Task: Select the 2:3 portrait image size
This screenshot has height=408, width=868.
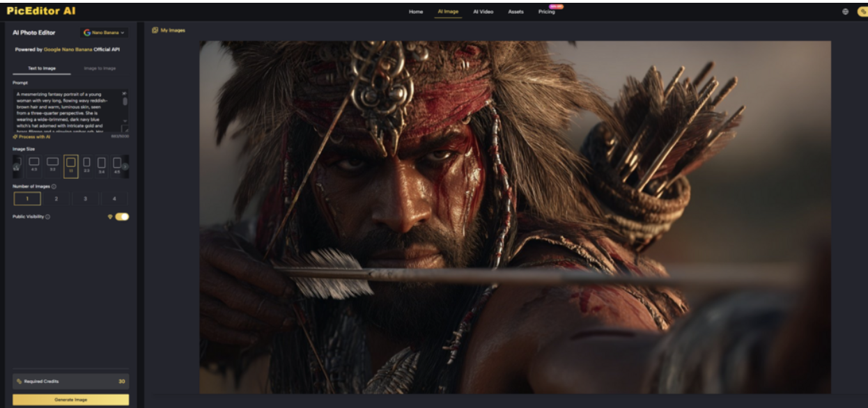Action: (86, 164)
